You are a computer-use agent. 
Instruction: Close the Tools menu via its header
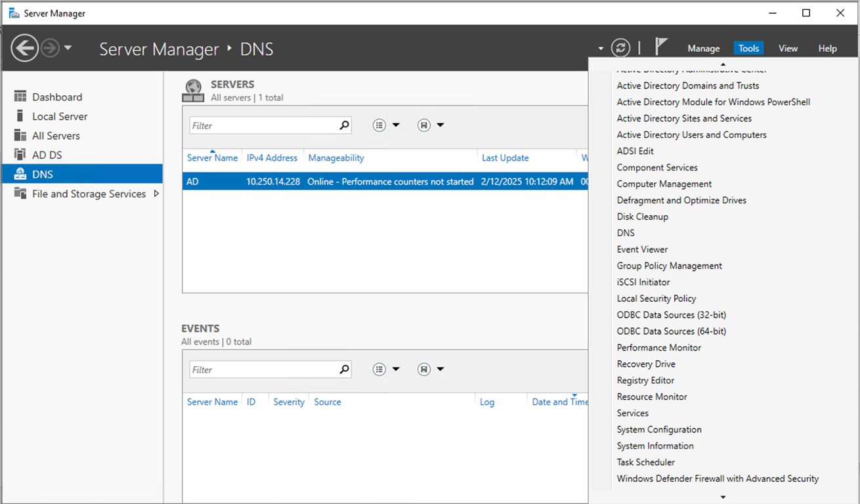(x=748, y=48)
